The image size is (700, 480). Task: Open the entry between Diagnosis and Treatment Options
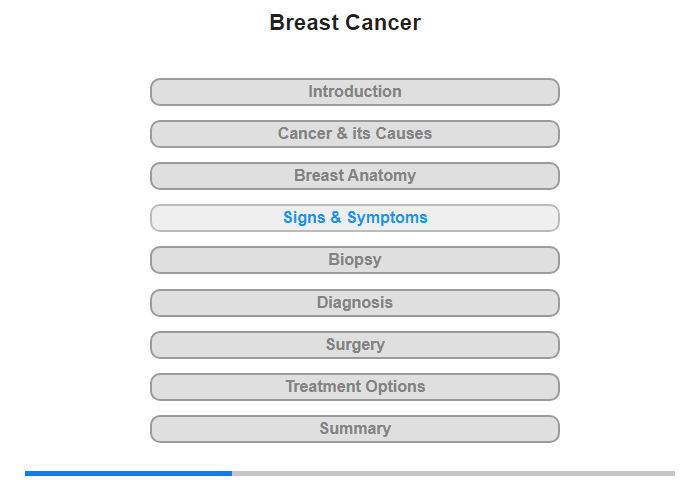354,345
